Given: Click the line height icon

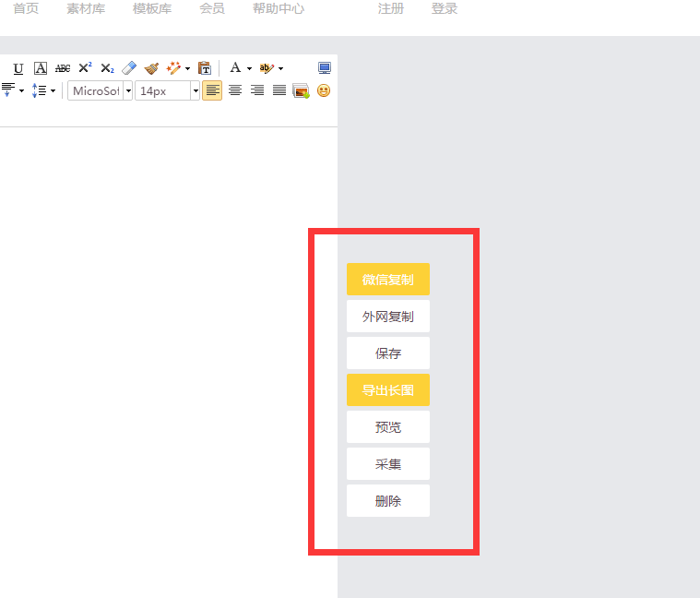Looking at the screenshot, I should coord(39,90).
